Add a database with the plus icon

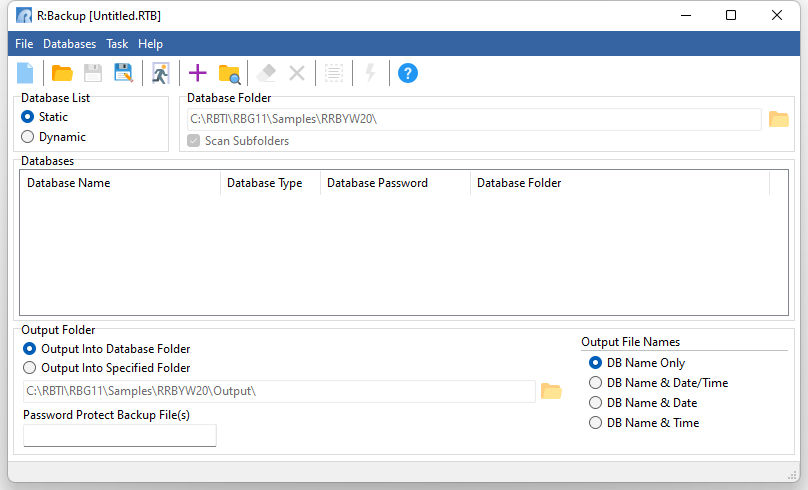click(197, 73)
